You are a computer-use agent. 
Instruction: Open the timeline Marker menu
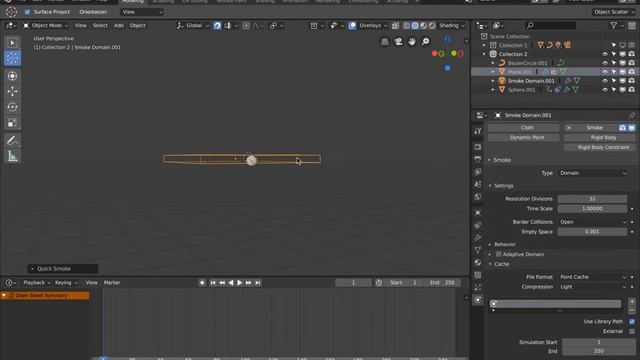[x=112, y=282]
